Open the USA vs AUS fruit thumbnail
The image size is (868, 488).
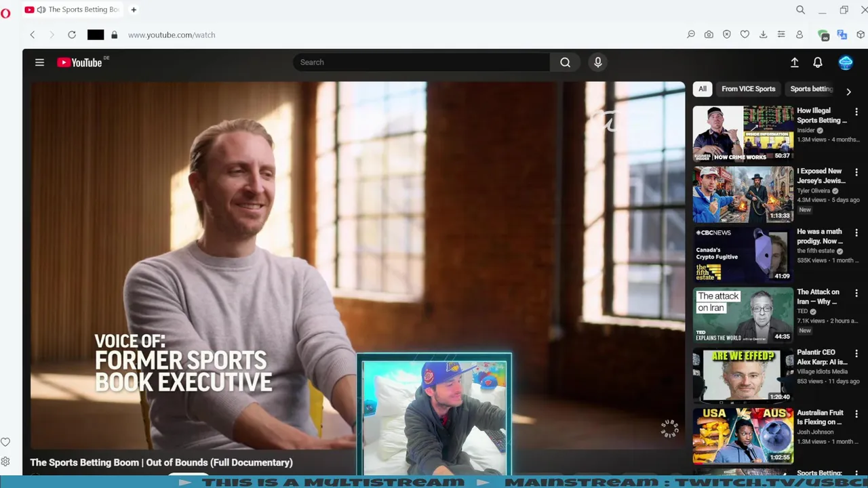point(743,435)
